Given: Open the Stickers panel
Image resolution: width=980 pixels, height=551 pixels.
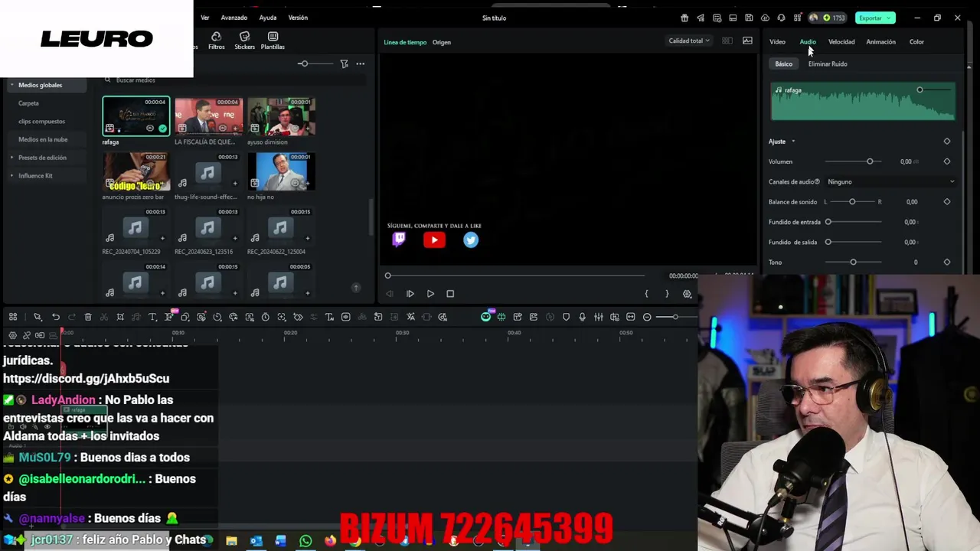Looking at the screenshot, I should pos(244,41).
